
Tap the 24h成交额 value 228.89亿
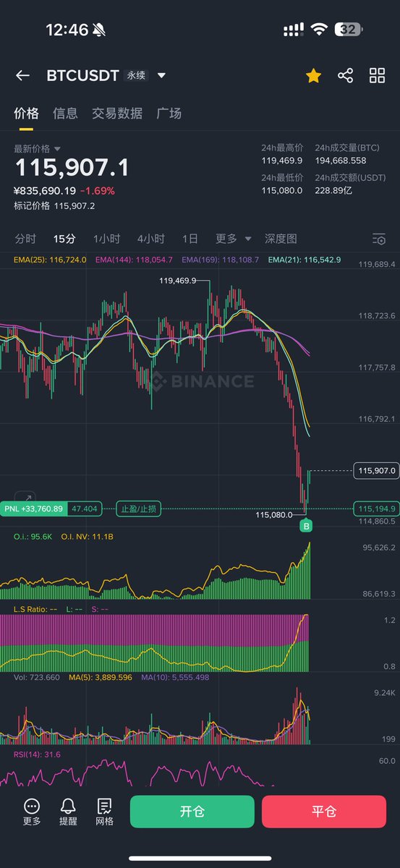coord(334,190)
